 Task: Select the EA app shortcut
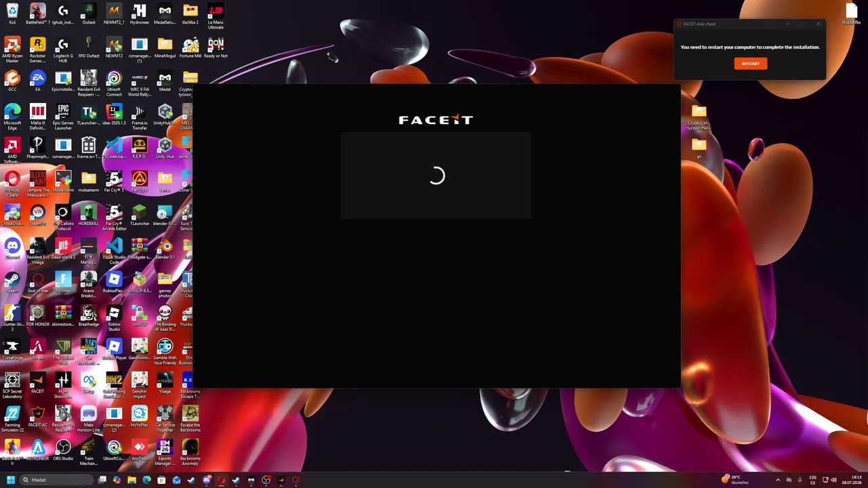click(38, 81)
